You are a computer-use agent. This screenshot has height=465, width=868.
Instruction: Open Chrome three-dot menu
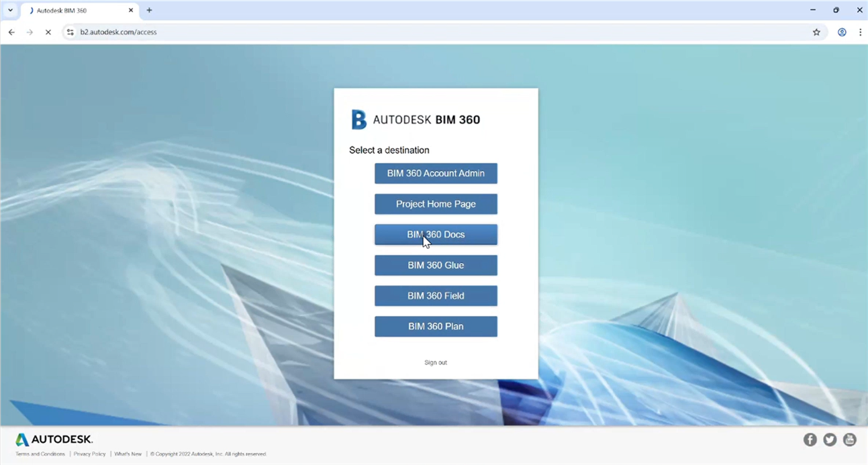click(x=860, y=32)
